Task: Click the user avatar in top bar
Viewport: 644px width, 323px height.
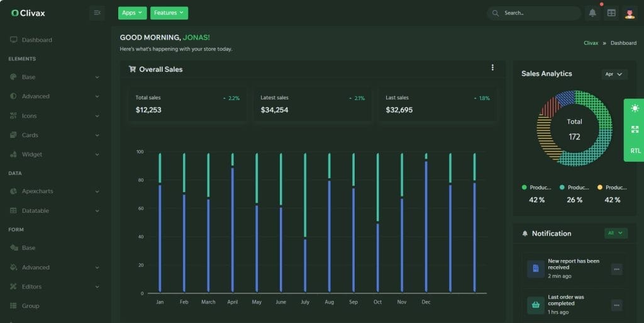Action: (x=630, y=13)
